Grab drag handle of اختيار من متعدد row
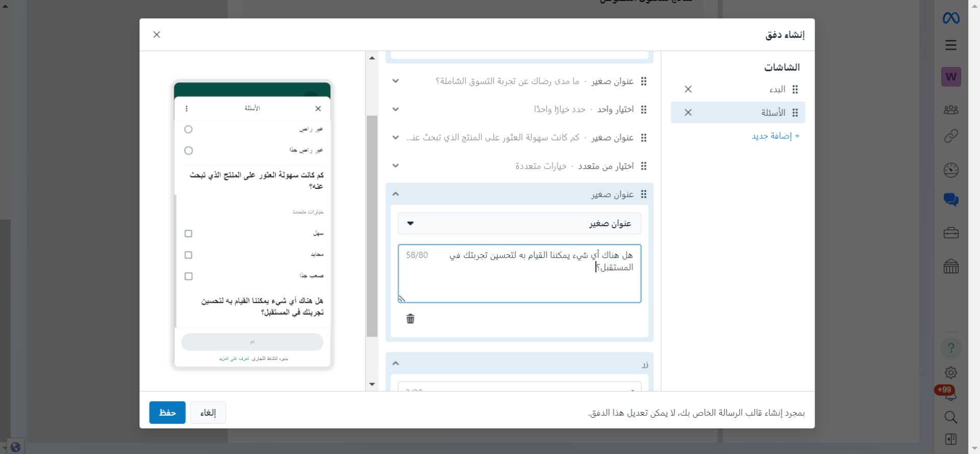The image size is (980, 454). [x=644, y=166]
